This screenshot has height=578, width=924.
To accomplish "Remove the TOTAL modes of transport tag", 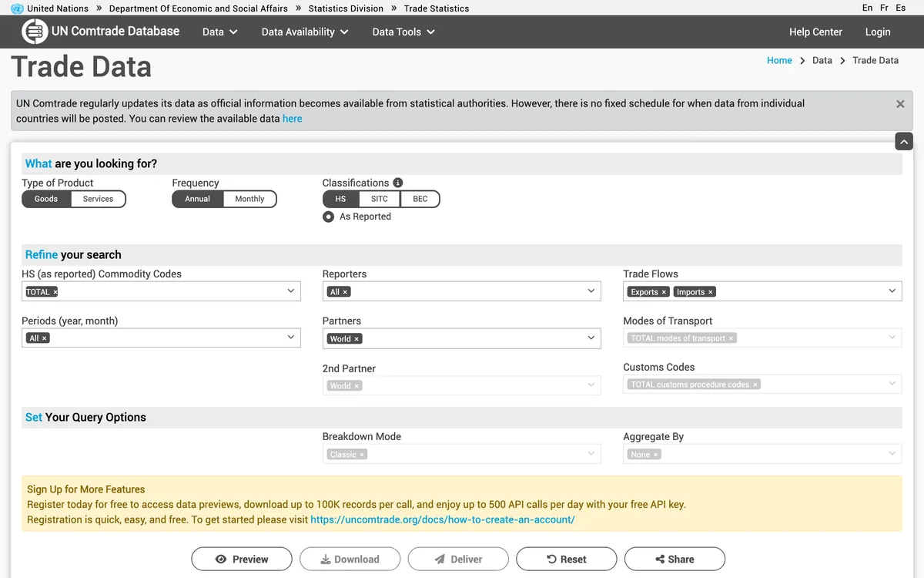I will tap(731, 338).
